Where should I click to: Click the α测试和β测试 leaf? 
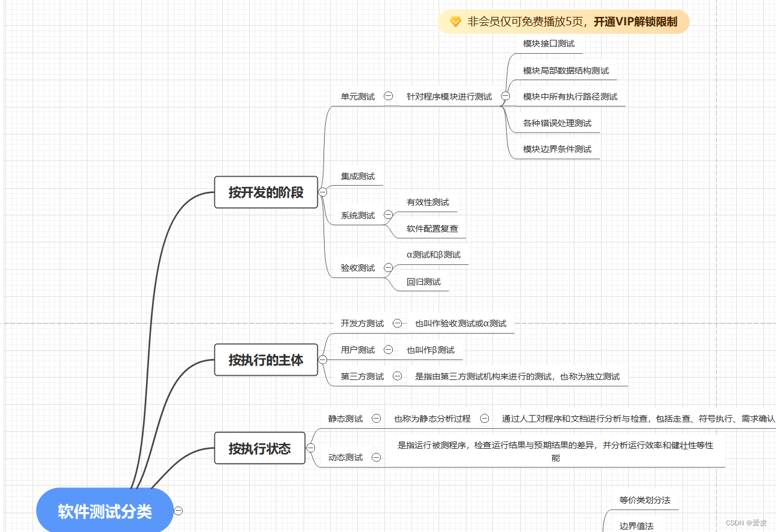pyautogui.click(x=433, y=255)
